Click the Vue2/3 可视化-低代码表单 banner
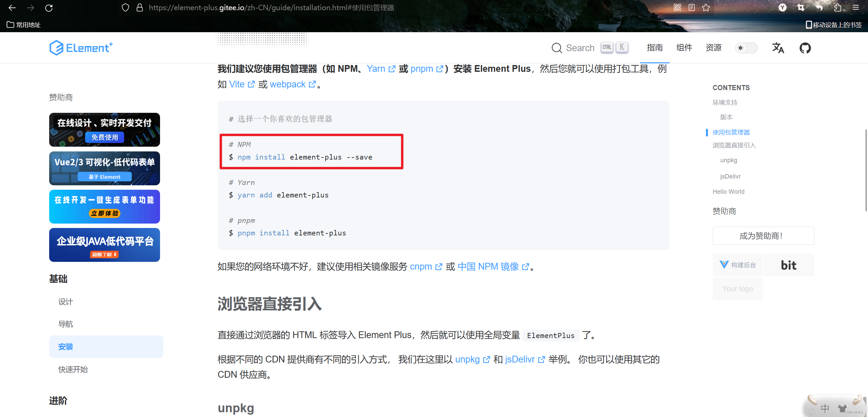The image size is (868, 417). click(104, 168)
